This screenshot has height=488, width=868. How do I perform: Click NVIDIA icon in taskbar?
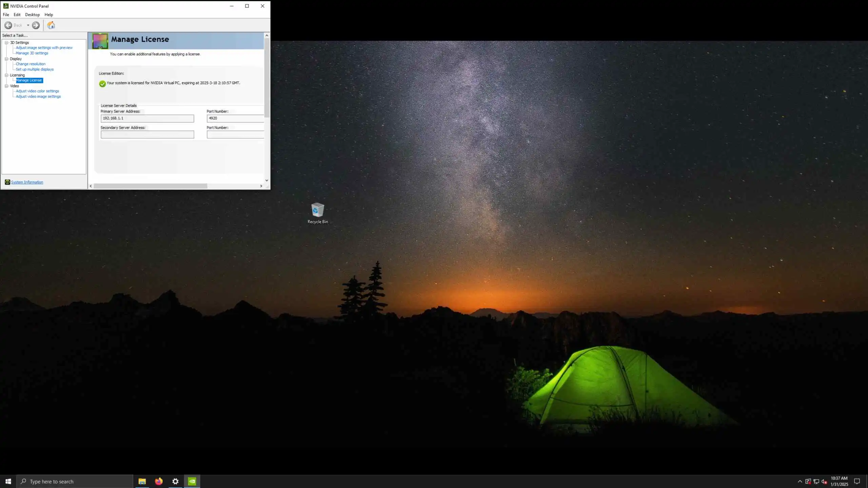point(192,481)
